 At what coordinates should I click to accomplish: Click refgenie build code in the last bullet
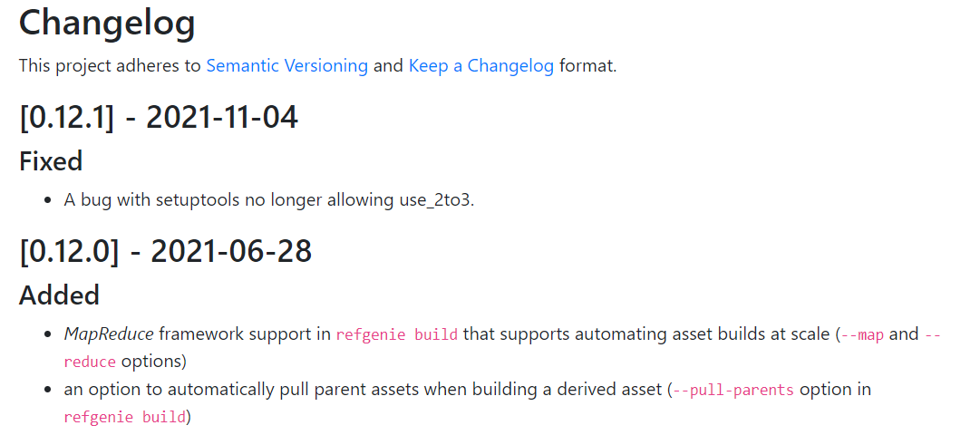tap(123, 418)
